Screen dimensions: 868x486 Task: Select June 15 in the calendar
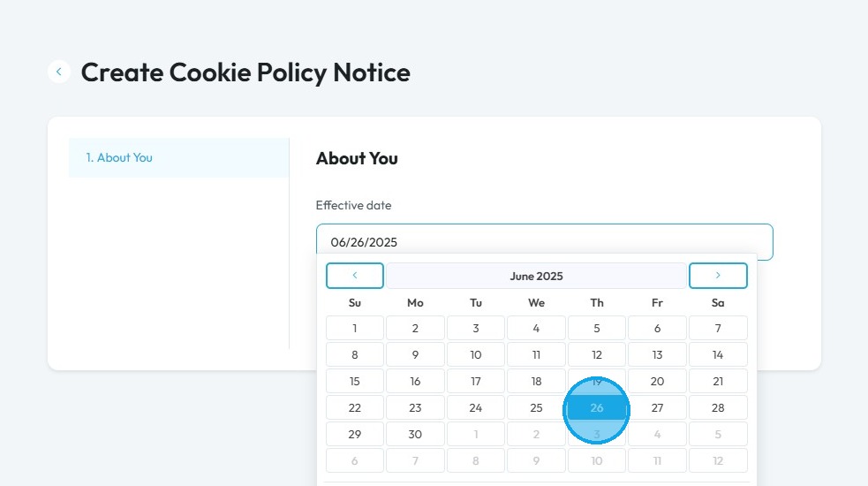click(x=355, y=381)
